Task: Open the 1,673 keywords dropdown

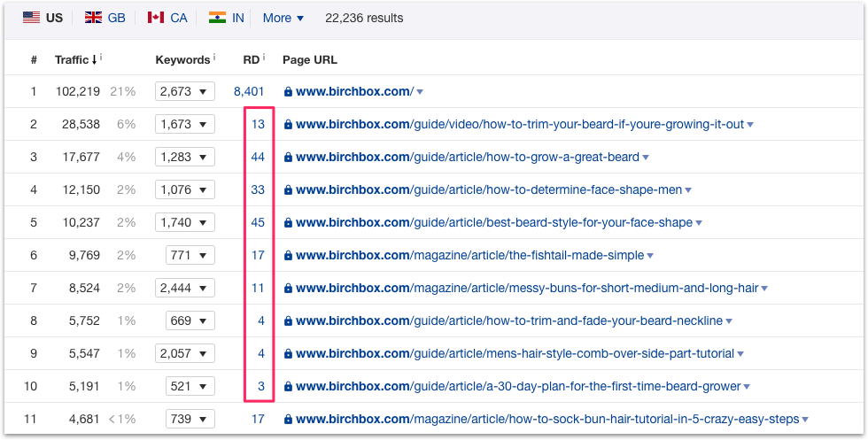Action: click(185, 124)
